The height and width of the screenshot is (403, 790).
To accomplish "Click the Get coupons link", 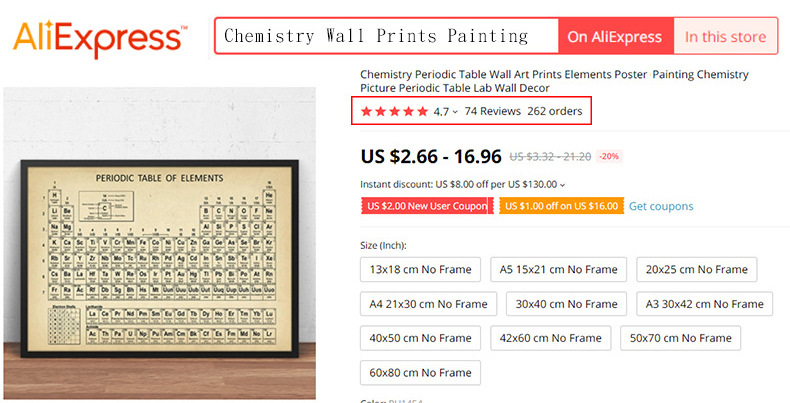I will [661, 206].
